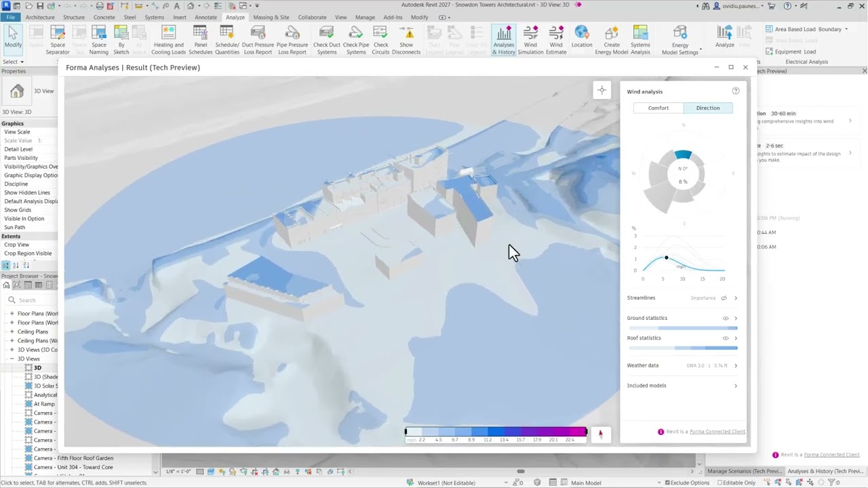
Task: Switch wind analysis to Comfort mode
Action: coord(658,108)
